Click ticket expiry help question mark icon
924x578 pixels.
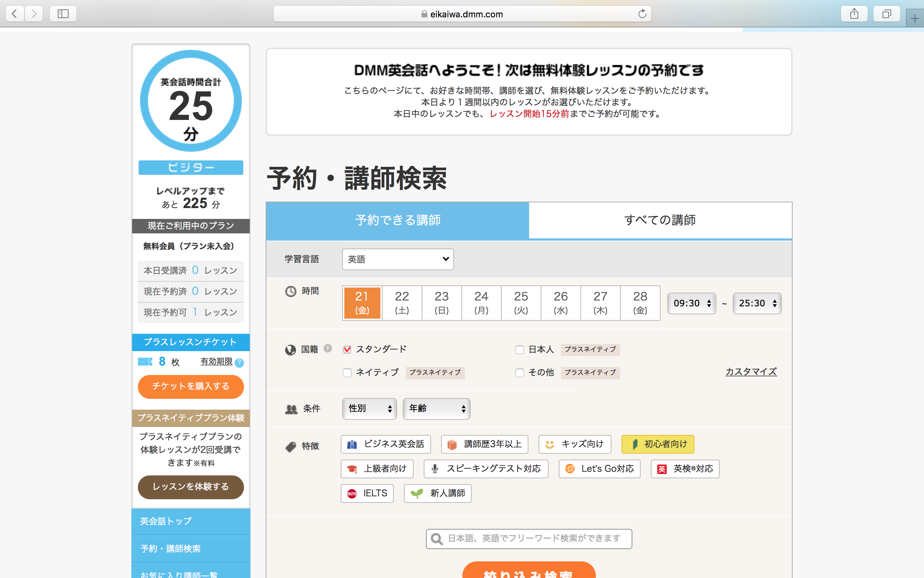click(x=239, y=362)
